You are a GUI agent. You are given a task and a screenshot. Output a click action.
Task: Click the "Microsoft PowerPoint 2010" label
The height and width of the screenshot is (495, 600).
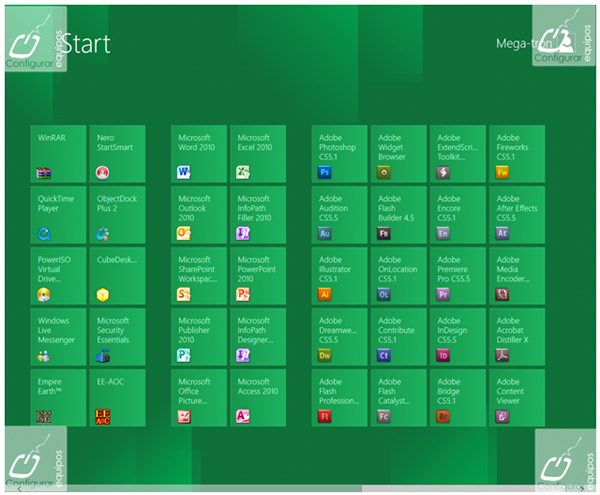click(x=256, y=269)
